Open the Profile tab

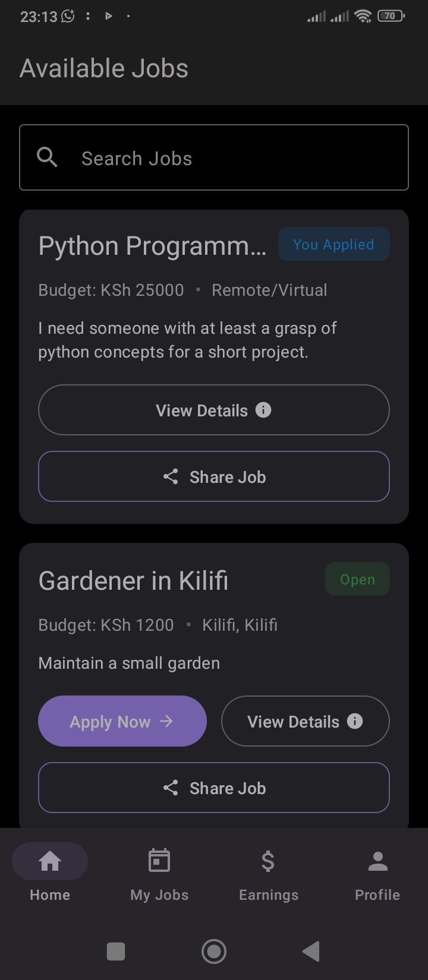click(x=377, y=871)
